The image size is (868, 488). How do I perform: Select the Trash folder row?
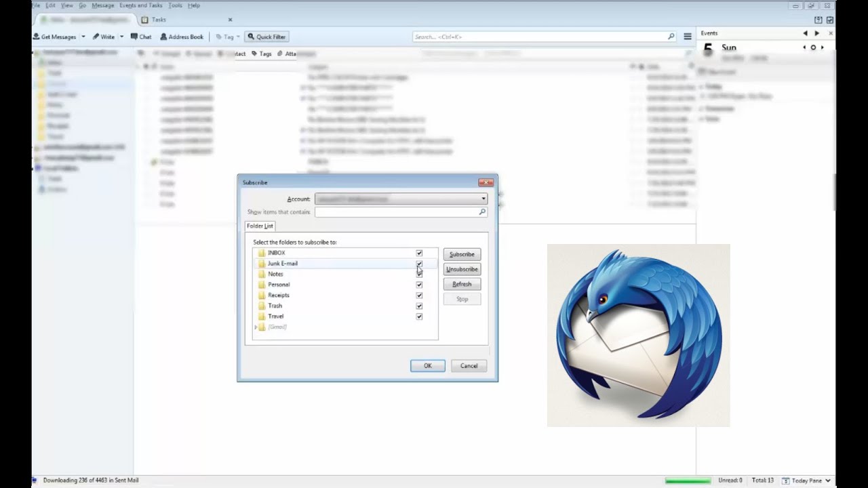tap(345, 306)
